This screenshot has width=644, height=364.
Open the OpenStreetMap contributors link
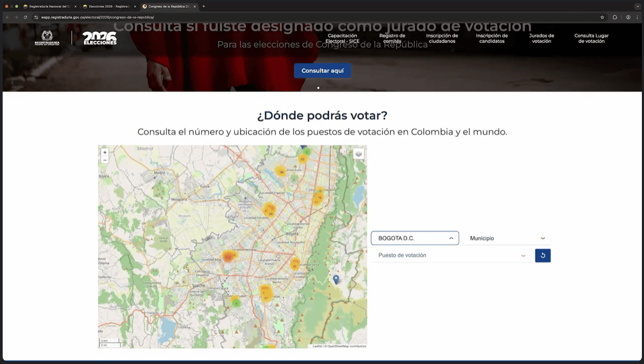pos(346,346)
